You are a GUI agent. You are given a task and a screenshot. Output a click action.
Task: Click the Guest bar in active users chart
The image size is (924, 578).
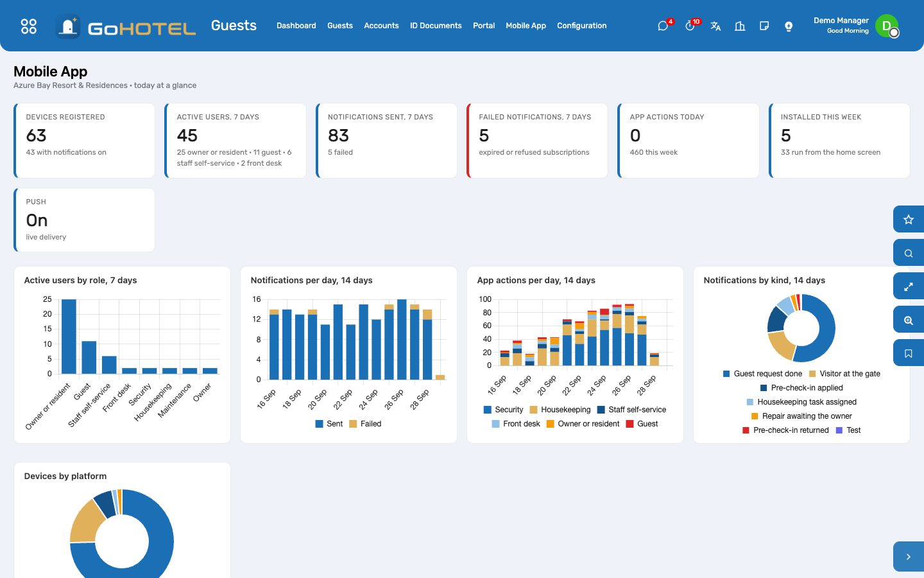[x=89, y=357]
